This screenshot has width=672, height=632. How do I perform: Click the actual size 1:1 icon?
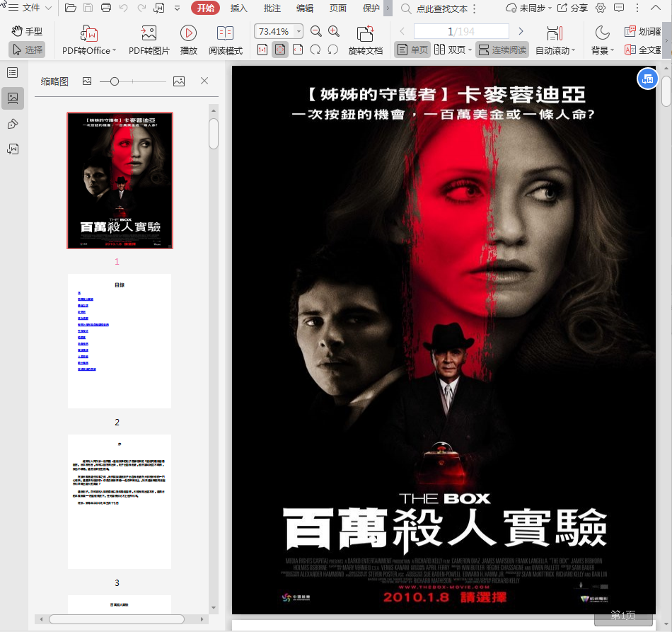tap(262, 50)
